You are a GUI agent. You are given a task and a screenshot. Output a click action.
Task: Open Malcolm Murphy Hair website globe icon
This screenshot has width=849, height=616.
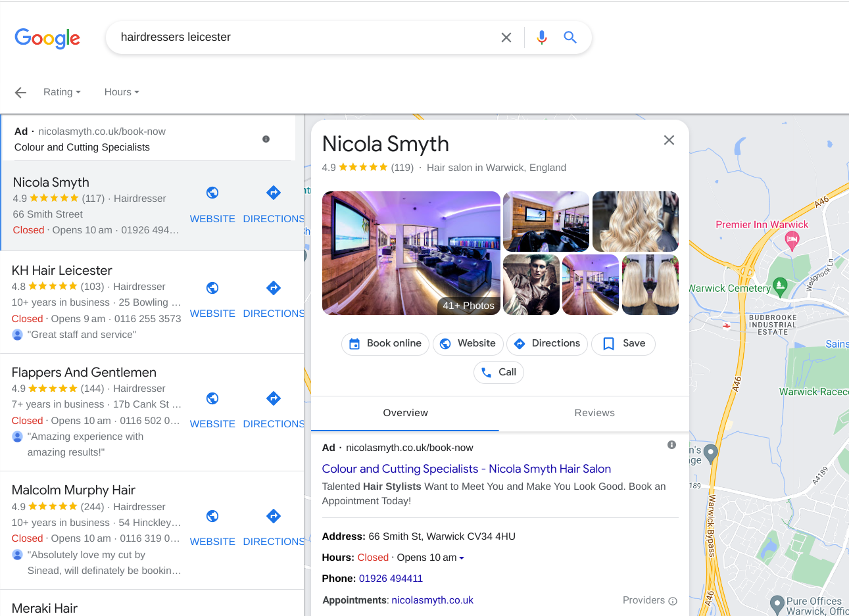point(212,516)
